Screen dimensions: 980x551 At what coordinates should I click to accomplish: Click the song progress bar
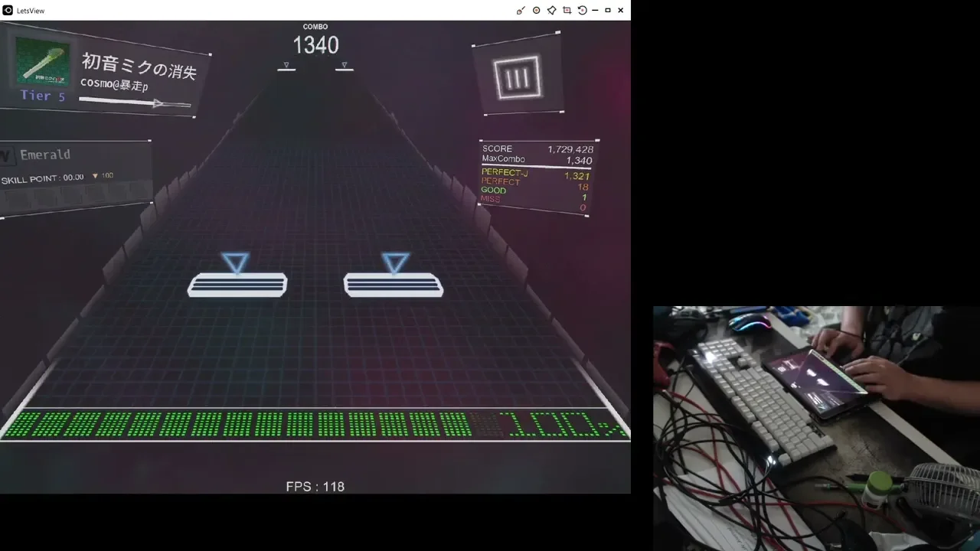click(135, 102)
